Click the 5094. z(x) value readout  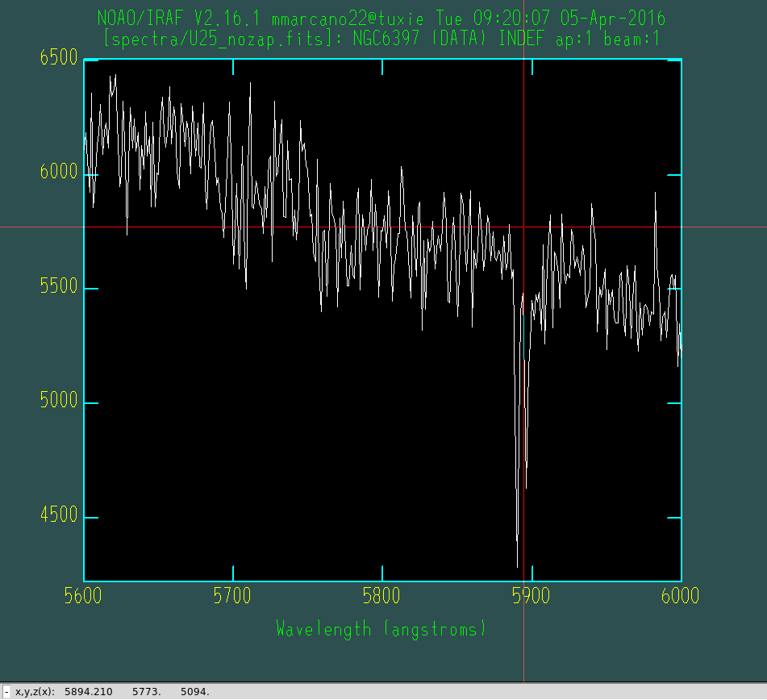pyautogui.click(x=195, y=692)
